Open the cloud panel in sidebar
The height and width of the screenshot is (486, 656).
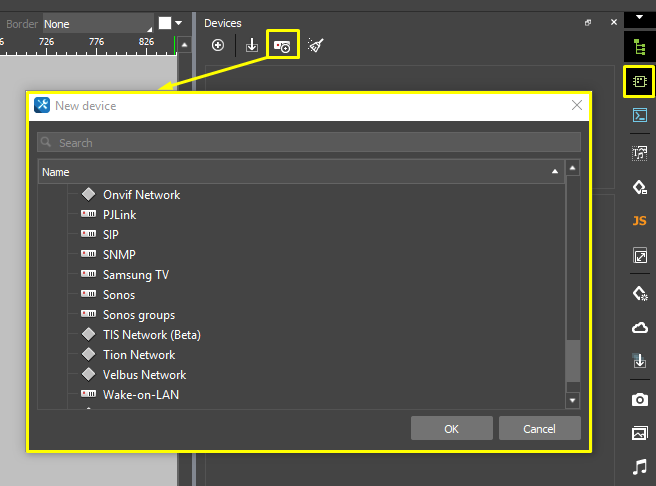point(639,327)
